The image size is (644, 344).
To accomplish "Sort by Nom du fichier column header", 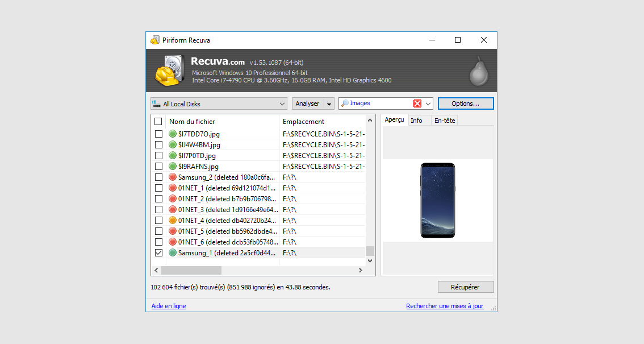I will (x=222, y=121).
